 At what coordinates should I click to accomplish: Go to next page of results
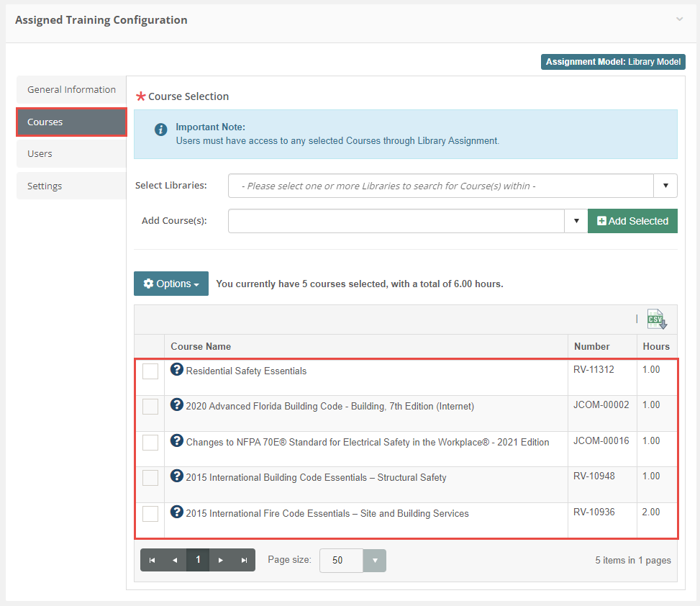(221, 560)
